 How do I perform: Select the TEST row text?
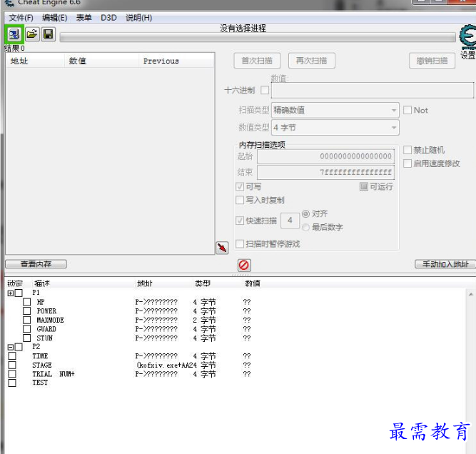tap(40, 383)
